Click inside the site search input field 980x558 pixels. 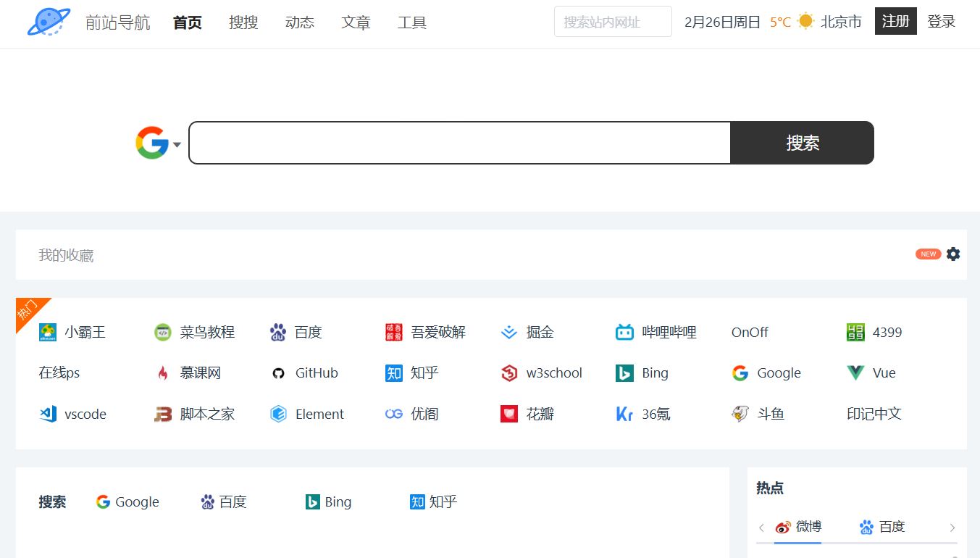612,21
